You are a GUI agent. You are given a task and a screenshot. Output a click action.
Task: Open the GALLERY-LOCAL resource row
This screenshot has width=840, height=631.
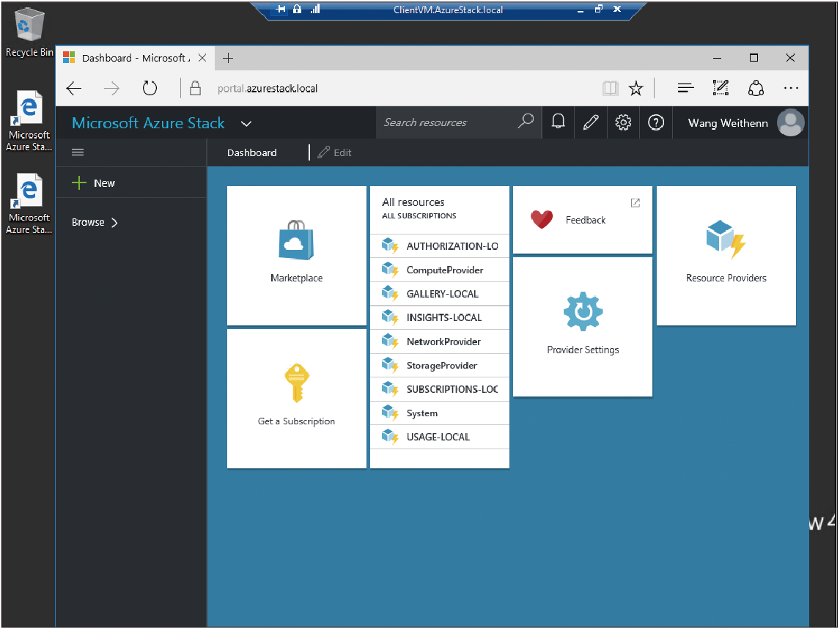point(439,294)
